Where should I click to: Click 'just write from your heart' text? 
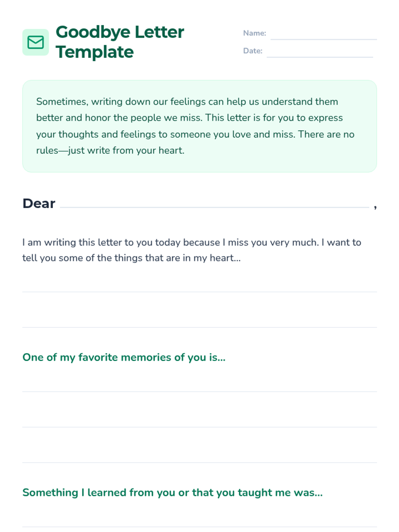(126, 151)
